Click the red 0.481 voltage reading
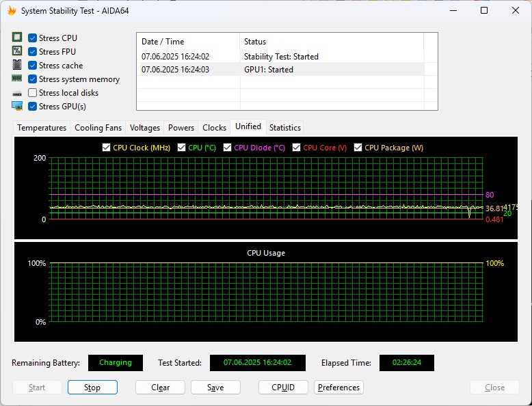532x406 pixels. [x=494, y=219]
